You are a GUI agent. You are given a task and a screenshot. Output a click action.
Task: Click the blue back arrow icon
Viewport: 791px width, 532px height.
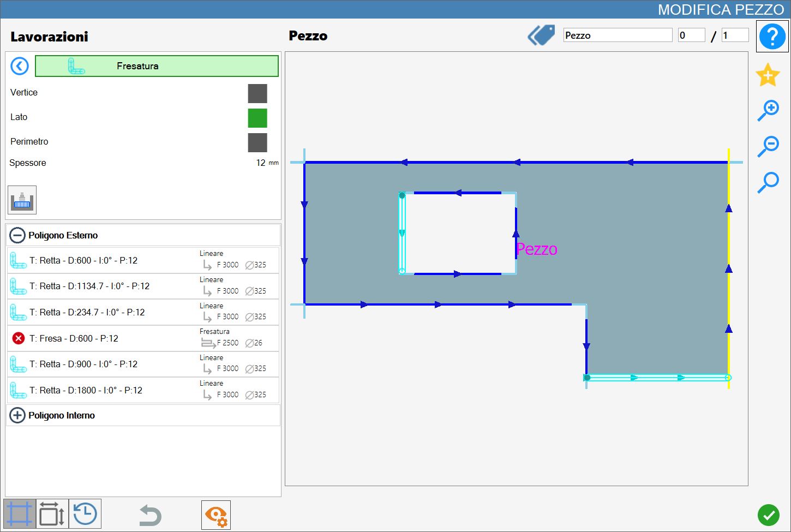(20, 66)
